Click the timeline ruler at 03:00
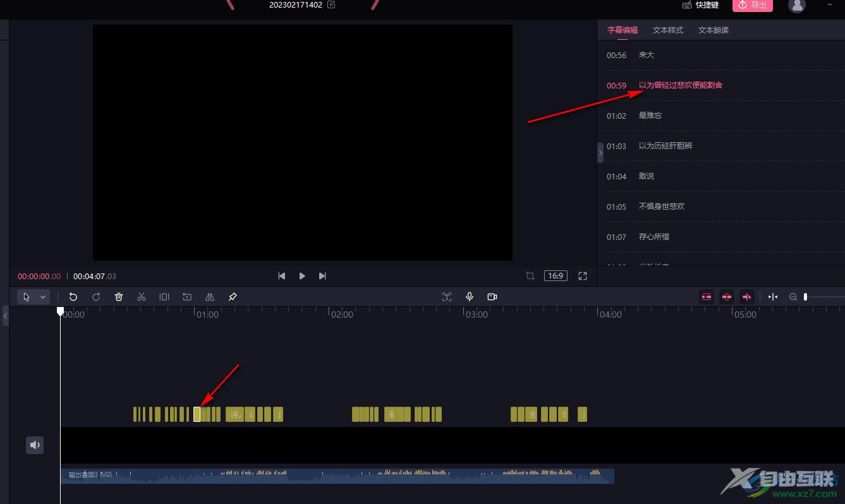 tap(477, 315)
